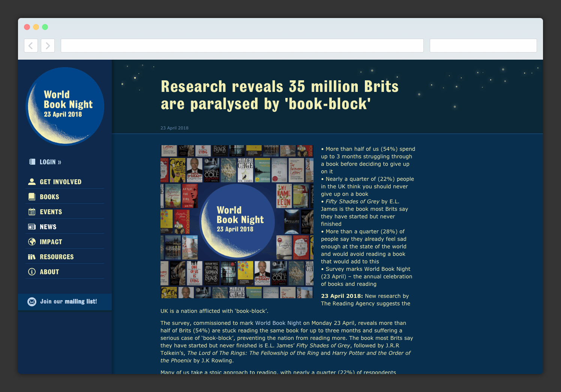The width and height of the screenshot is (561, 392).
Task: Click the bold '23 April 2018:' text
Action: tap(342, 296)
